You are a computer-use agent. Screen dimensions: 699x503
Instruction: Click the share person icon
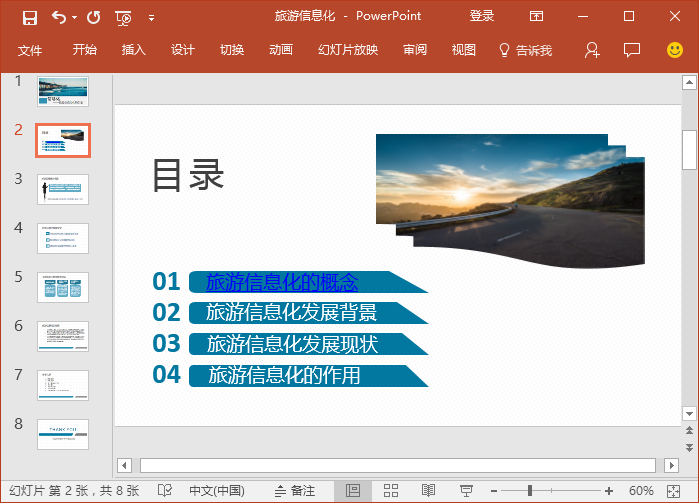click(x=592, y=50)
